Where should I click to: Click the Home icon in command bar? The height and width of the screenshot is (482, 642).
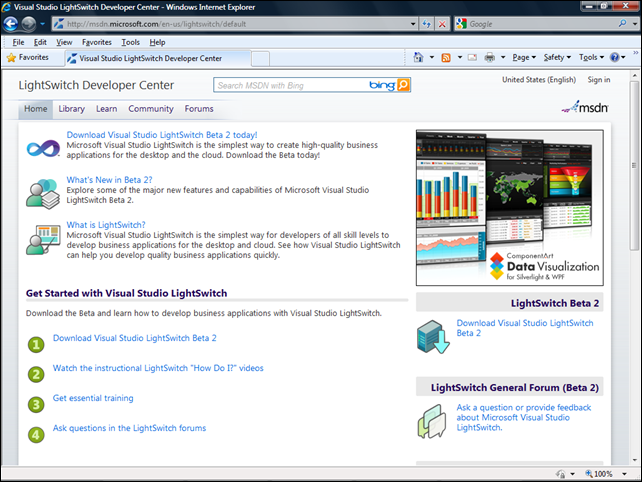click(418, 57)
